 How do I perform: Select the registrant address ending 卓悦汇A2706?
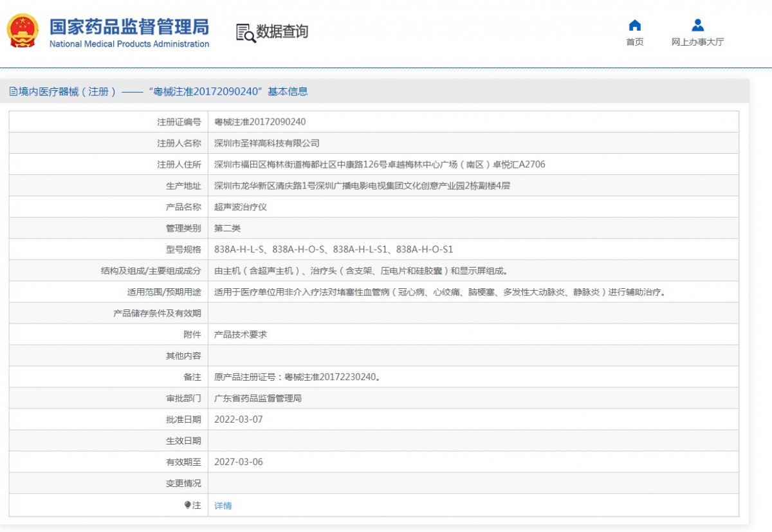pyautogui.click(x=380, y=164)
